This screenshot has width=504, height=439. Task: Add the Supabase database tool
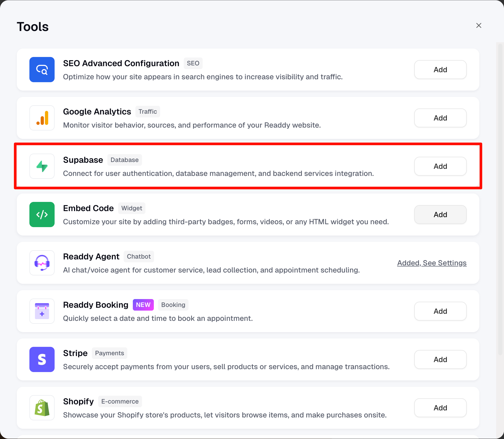[440, 166]
